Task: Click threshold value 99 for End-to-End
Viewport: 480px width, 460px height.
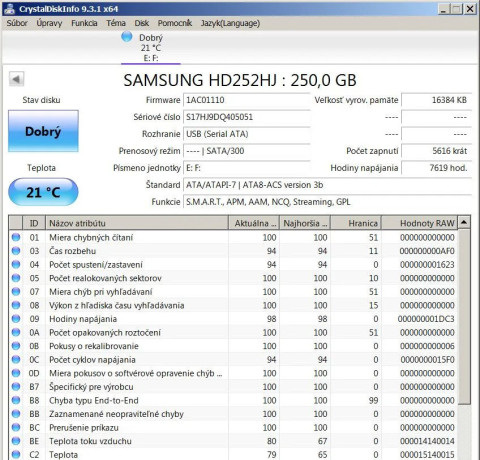Action: 373,400
